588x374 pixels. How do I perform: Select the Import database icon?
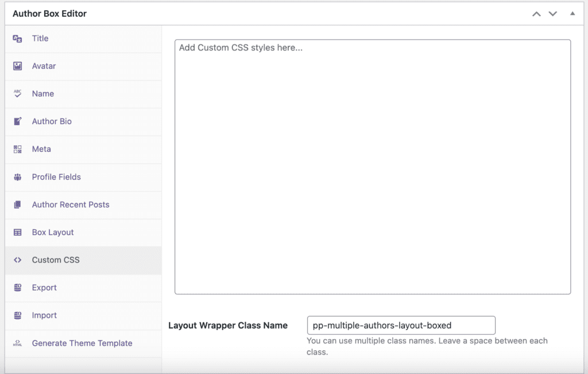pos(18,315)
